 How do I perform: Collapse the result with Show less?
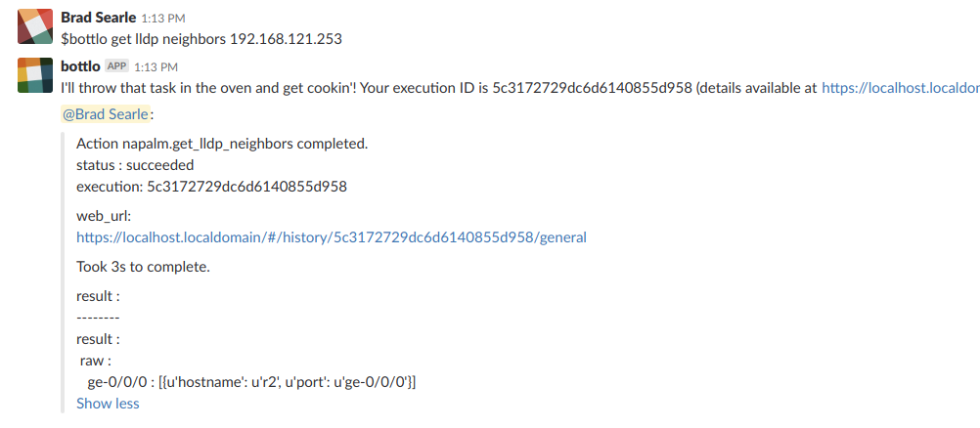(108, 403)
